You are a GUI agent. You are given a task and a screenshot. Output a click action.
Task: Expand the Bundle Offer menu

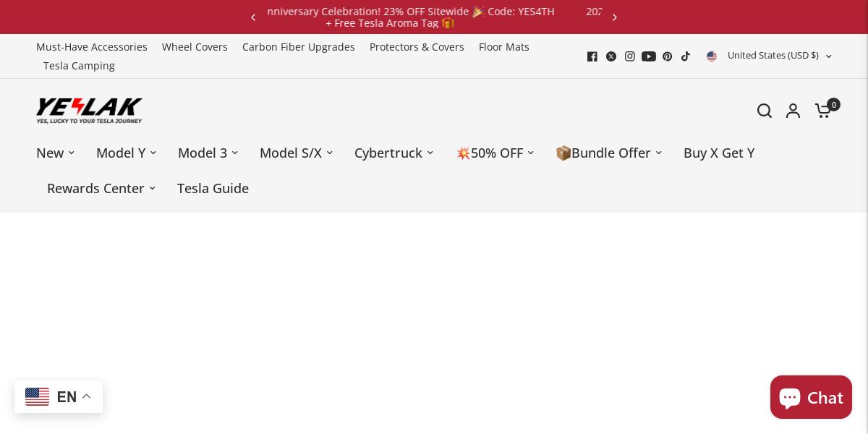pos(609,153)
